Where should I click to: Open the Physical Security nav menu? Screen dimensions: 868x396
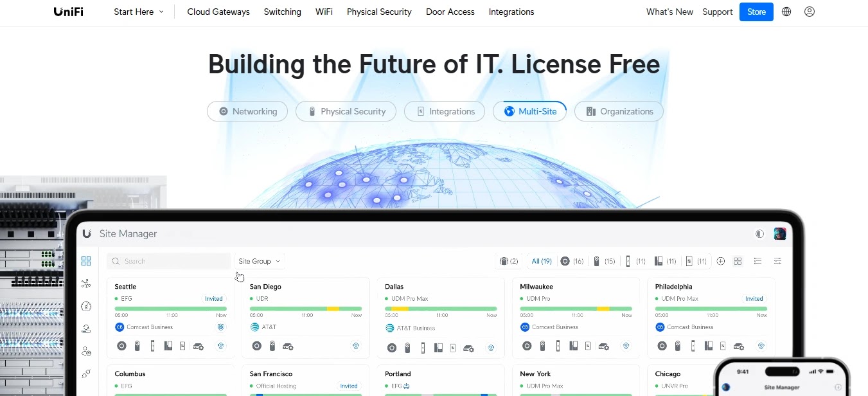(x=379, y=12)
